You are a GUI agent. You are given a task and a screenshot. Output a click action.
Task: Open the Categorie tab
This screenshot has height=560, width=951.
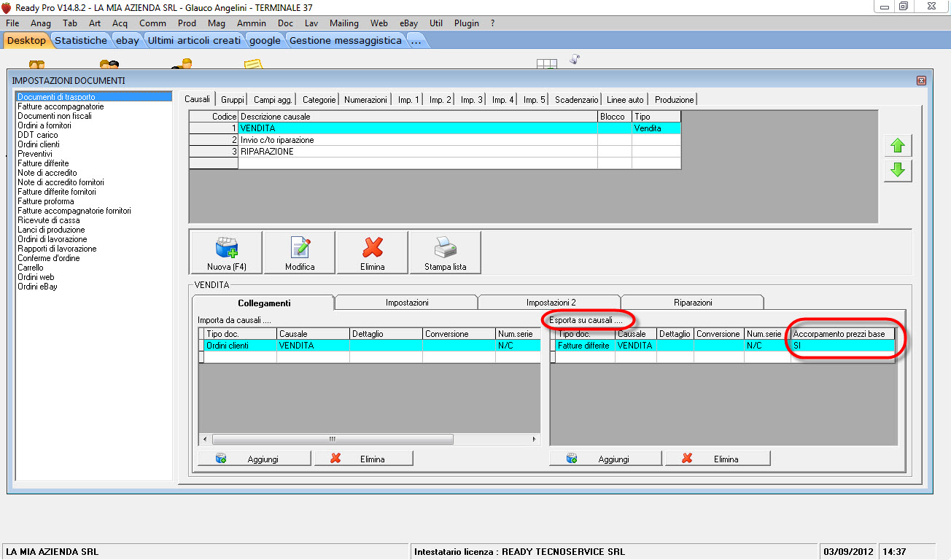point(319,99)
